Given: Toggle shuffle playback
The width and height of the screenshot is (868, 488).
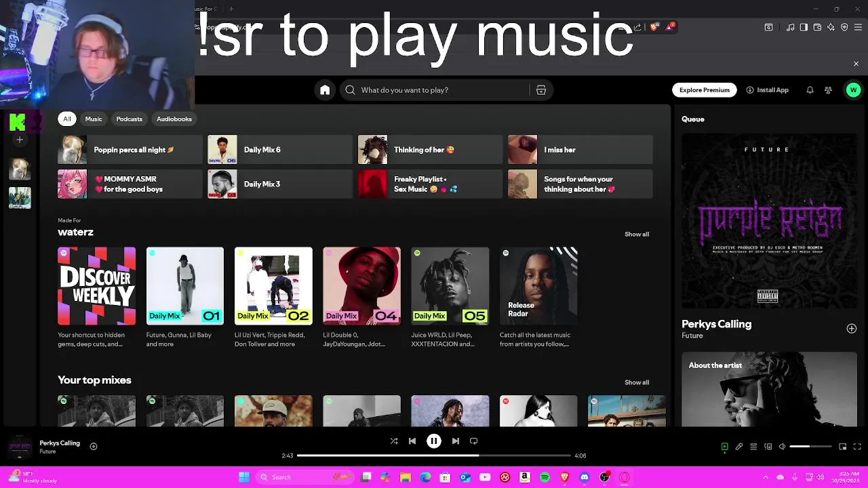Looking at the screenshot, I should coord(394,441).
